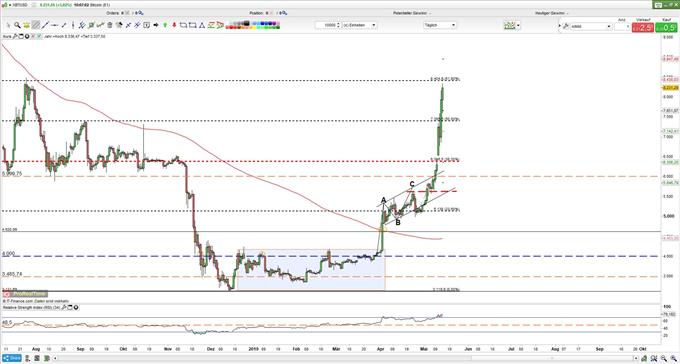Image resolution: width=680 pixels, height=364 pixels.
Task: Click the 10000 quantity input field
Action: coord(327,26)
